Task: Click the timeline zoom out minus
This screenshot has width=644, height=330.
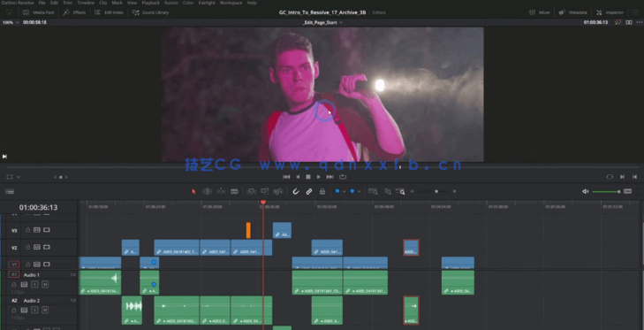Action: (x=413, y=191)
